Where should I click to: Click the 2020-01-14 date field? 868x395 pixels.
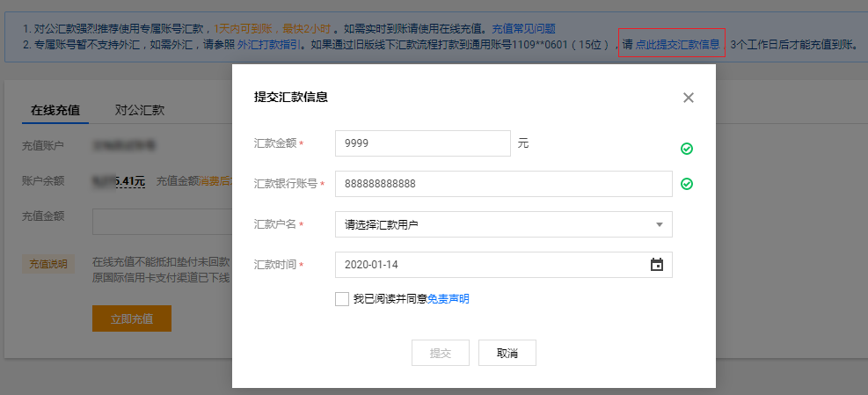tap(504, 265)
